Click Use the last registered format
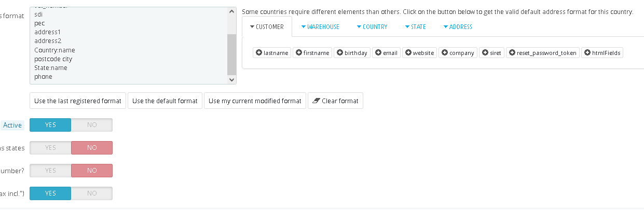This screenshot has height=210, width=644. (78, 101)
